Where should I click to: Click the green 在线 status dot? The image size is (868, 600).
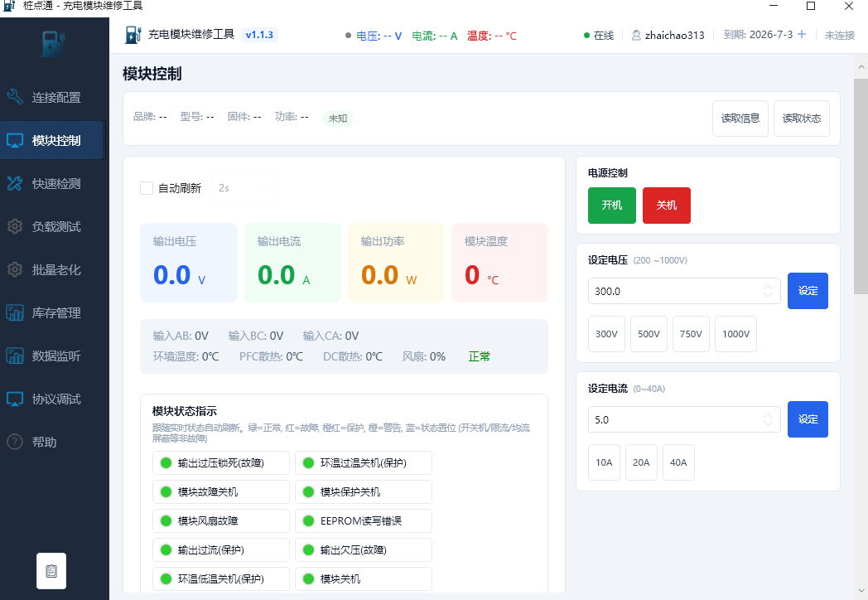click(586, 36)
